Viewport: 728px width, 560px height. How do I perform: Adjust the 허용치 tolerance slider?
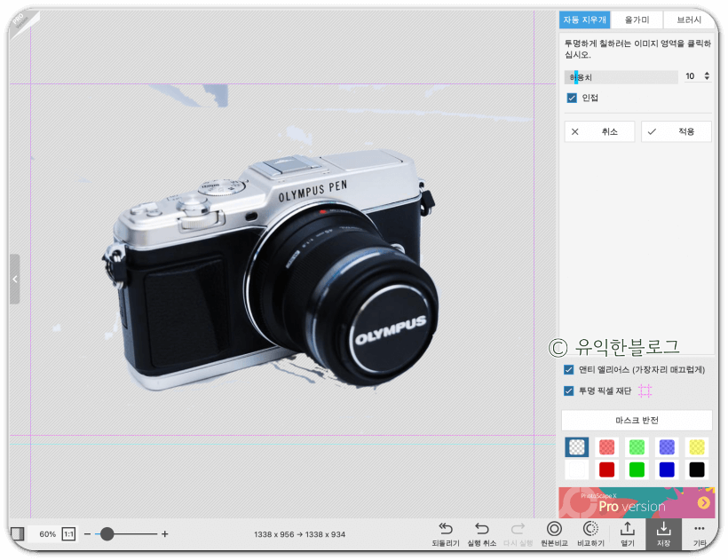pos(621,77)
